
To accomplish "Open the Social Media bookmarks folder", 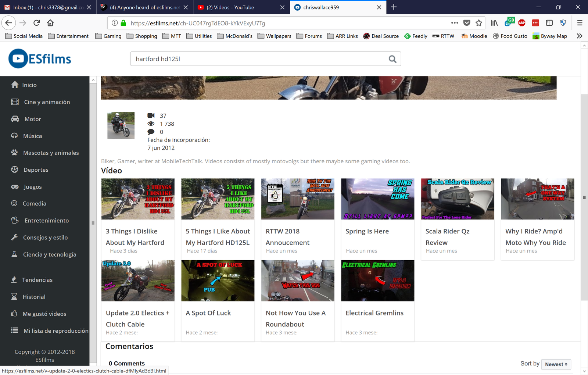I will [x=24, y=36].
